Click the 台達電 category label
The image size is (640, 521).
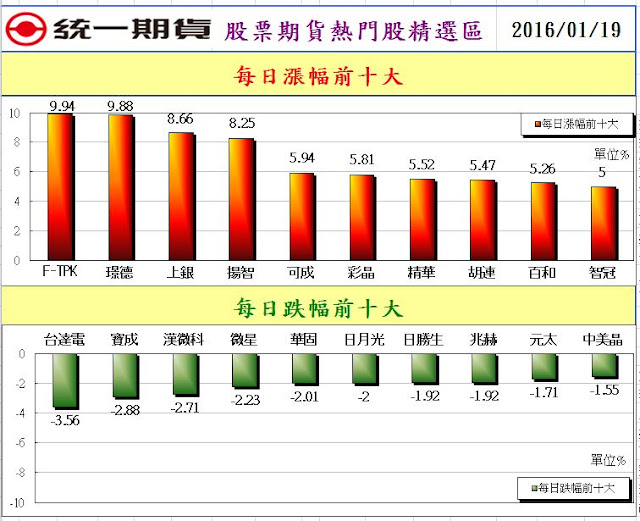click(64, 339)
